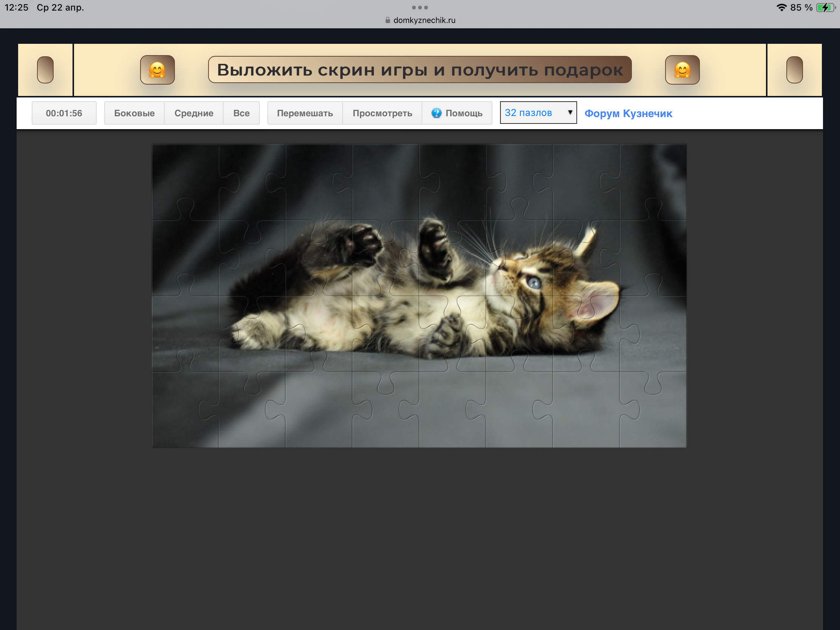Click the dropdown arrow on puzzle count
Image resolution: width=840 pixels, height=630 pixels.
[570, 113]
